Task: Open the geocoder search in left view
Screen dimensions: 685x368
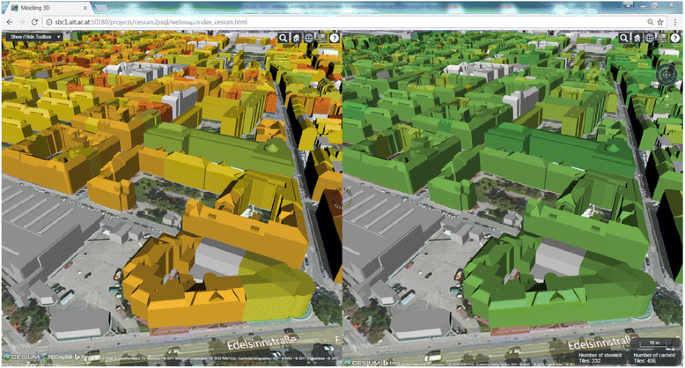Action: [283, 38]
